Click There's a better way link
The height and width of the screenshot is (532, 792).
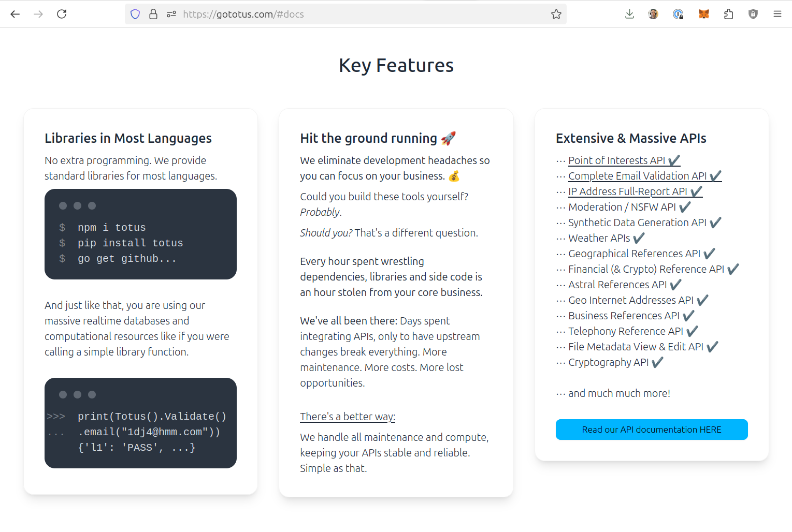tap(348, 417)
